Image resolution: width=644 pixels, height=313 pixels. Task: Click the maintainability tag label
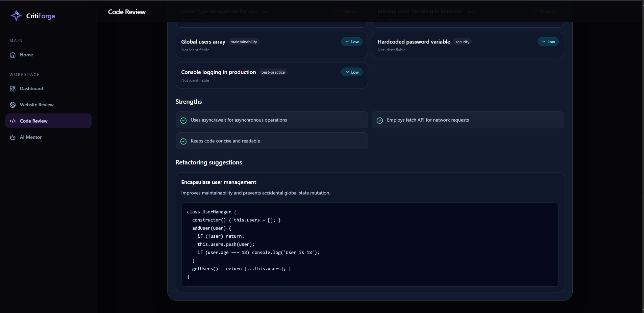pyautogui.click(x=244, y=42)
